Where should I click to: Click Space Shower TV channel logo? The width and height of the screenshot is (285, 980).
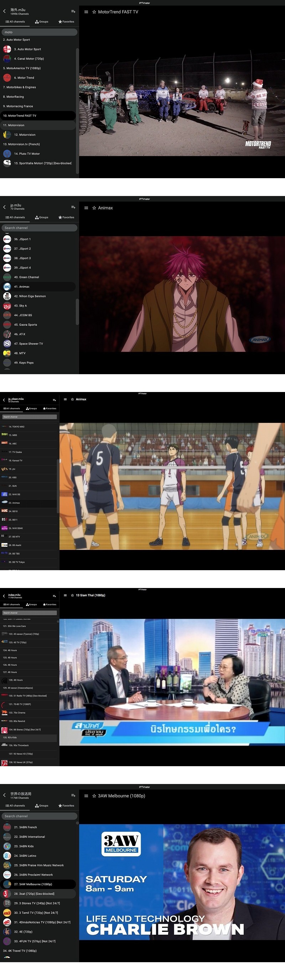tap(7, 344)
